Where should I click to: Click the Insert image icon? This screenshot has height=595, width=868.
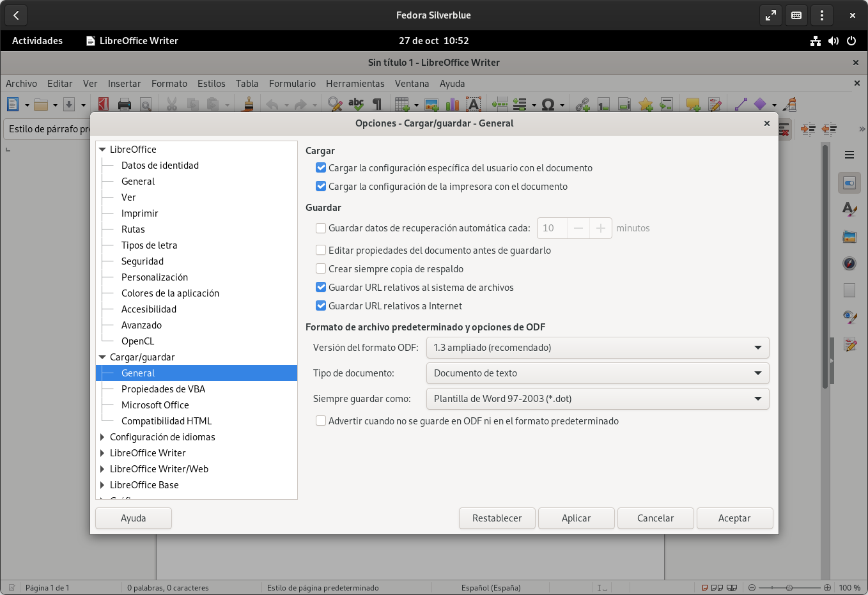click(431, 104)
